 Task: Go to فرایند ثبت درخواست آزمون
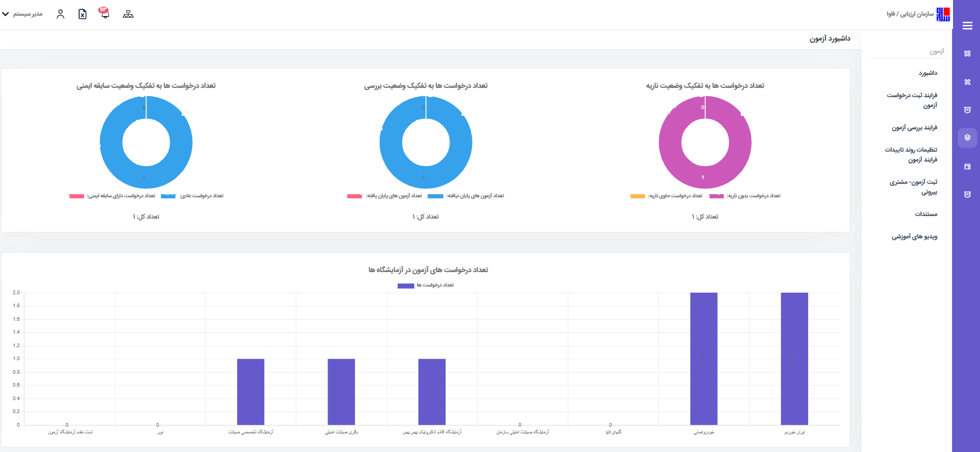(912, 100)
